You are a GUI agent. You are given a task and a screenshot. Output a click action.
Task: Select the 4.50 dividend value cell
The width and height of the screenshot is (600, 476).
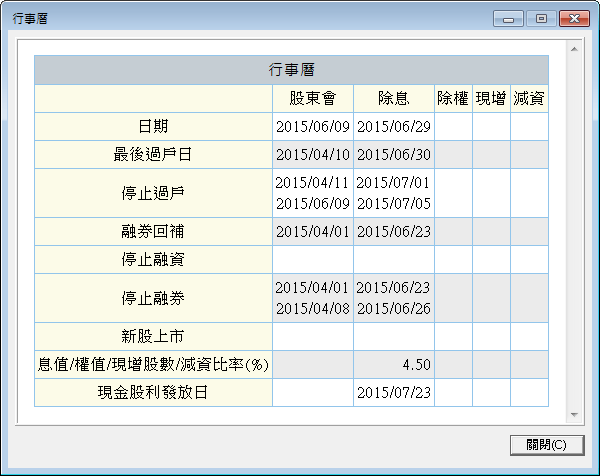point(393,363)
